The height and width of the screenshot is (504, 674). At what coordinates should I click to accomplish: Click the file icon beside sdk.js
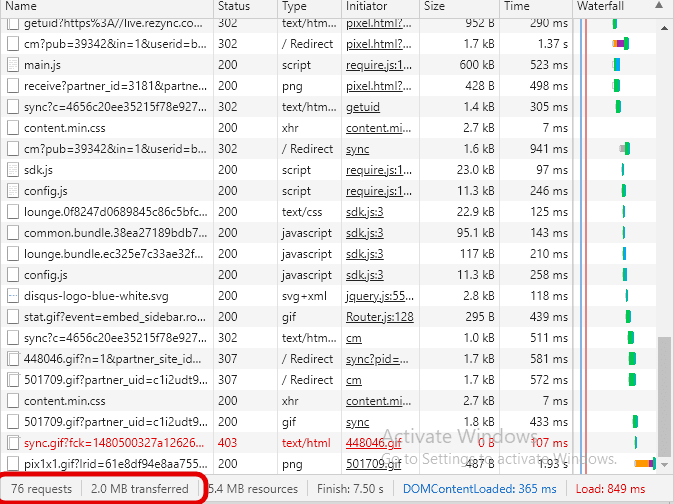point(13,170)
